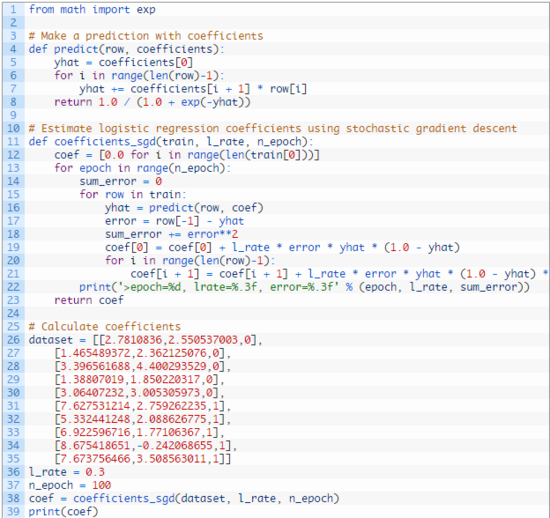Click the 'yhat = predict(row, coef)' line

(184, 208)
